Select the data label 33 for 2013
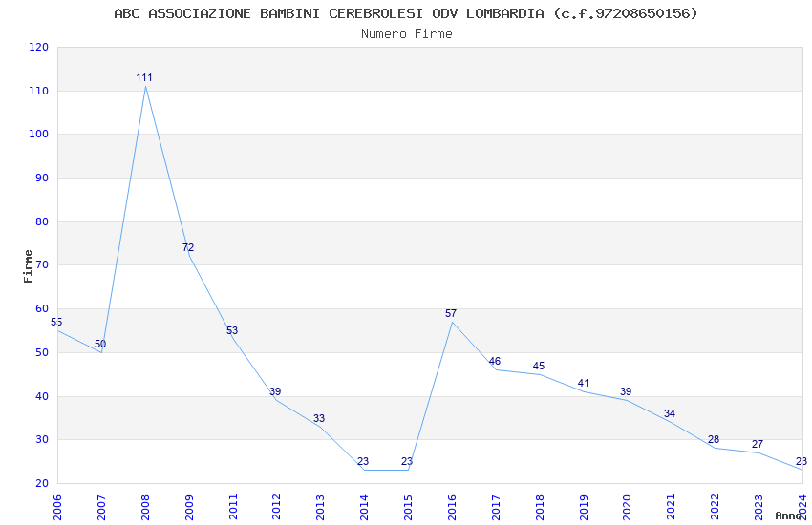 [x=319, y=418]
